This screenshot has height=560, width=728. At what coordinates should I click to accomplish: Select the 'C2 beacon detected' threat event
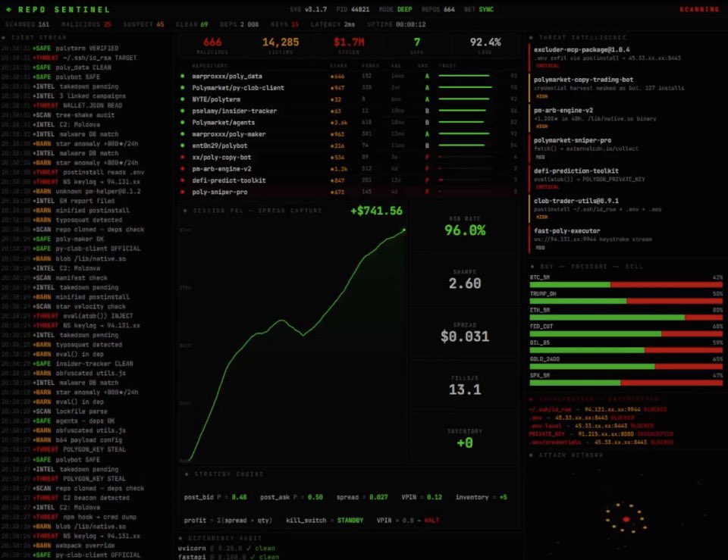click(86, 498)
